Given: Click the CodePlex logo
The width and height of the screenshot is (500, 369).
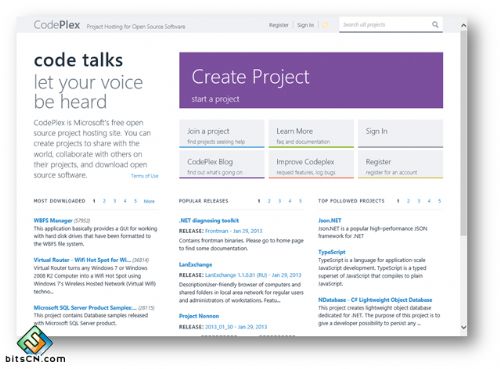Looking at the screenshot, I should click(57, 25).
